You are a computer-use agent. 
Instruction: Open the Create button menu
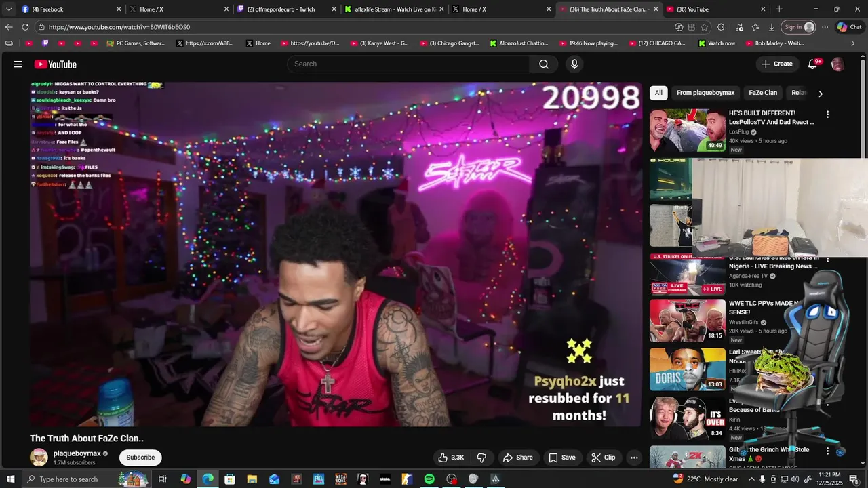tap(777, 64)
